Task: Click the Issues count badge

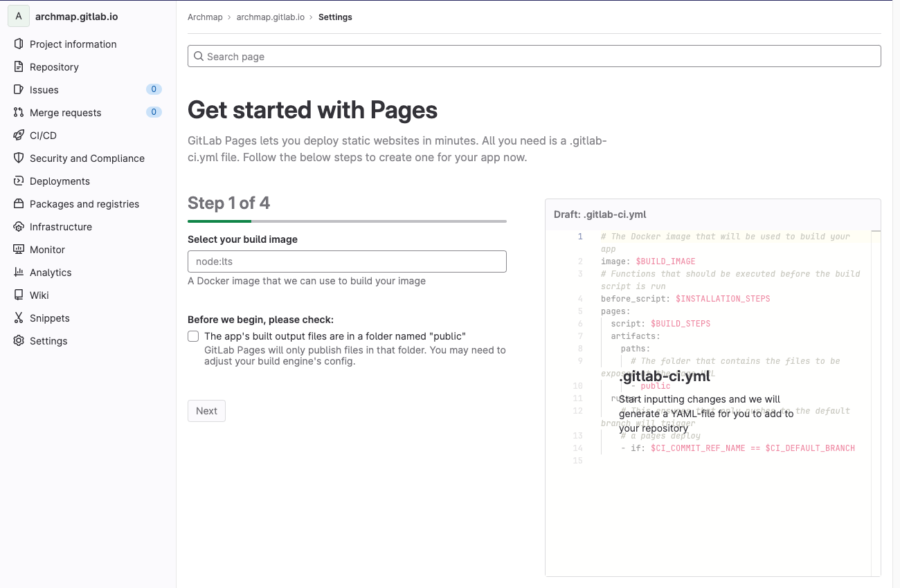Action: [154, 89]
